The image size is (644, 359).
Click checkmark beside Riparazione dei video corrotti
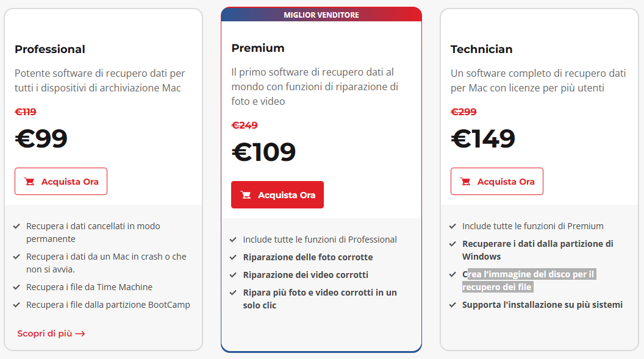click(x=233, y=275)
